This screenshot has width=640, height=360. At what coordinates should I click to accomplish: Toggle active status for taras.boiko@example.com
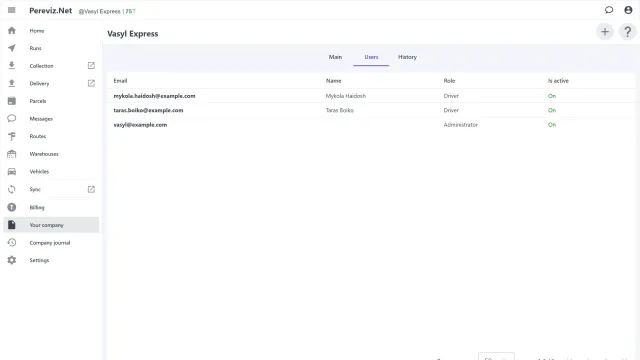point(552,110)
